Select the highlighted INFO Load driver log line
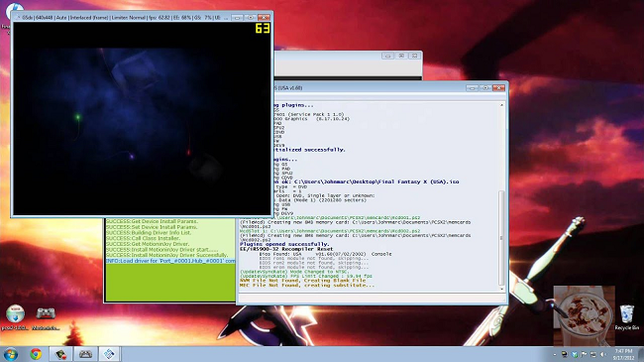The width and height of the screenshot is (644, 362). point(170,261)
